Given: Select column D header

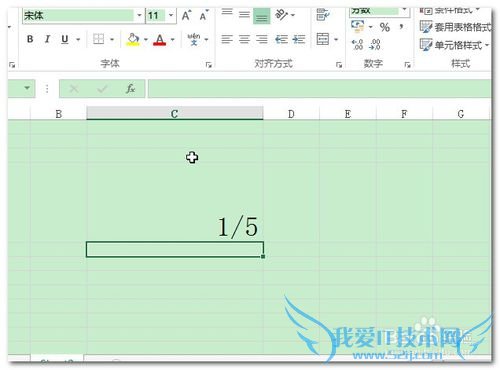Looking at the screenshot, I should pyautogui.click(x=291, y=114).
